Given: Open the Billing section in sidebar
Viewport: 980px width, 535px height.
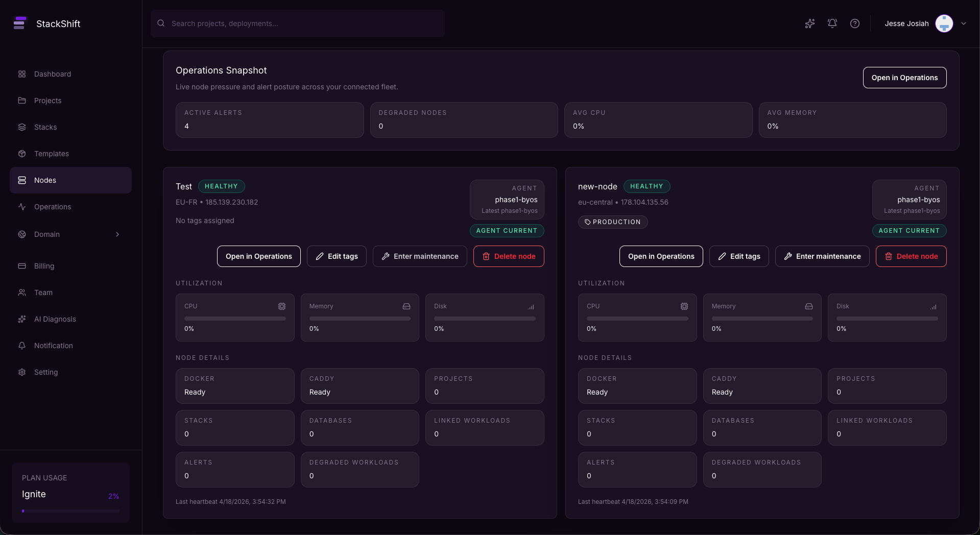Looking at the screenshot, I should click(x=44, y=266).
